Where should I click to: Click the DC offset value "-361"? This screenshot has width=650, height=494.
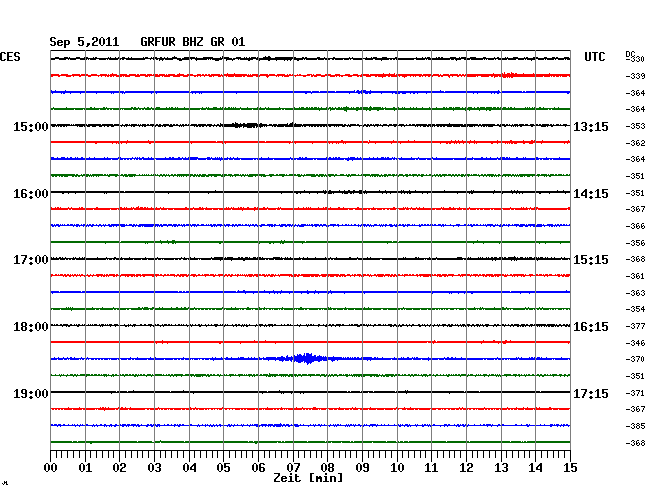[x=635, y=276]
